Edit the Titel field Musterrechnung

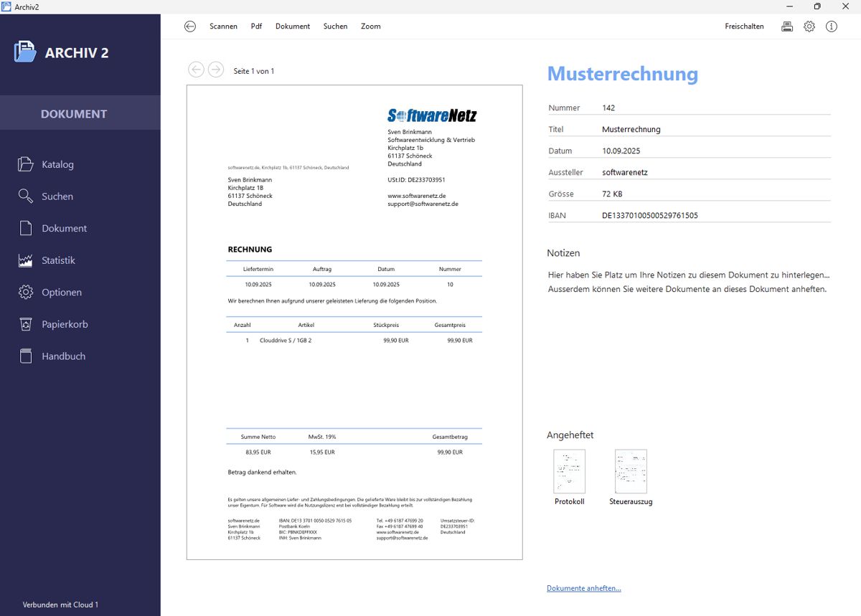pyautogui.click(x=715, y=130)
